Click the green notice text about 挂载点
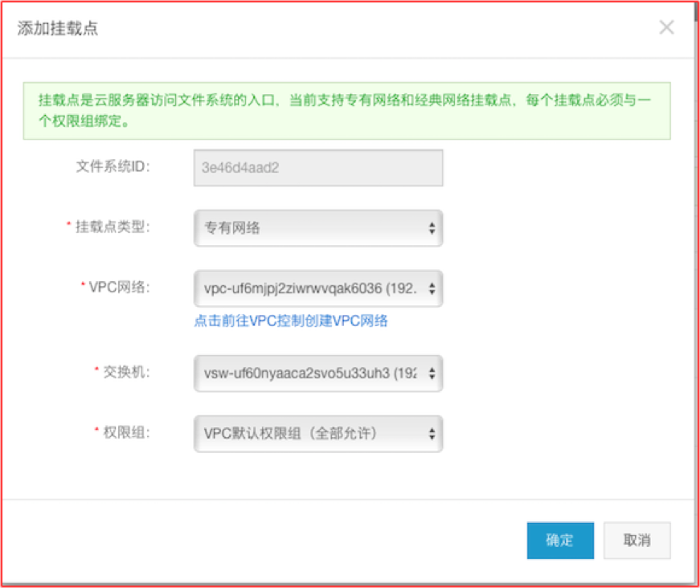Screen dimensions: 700x588 344,110
